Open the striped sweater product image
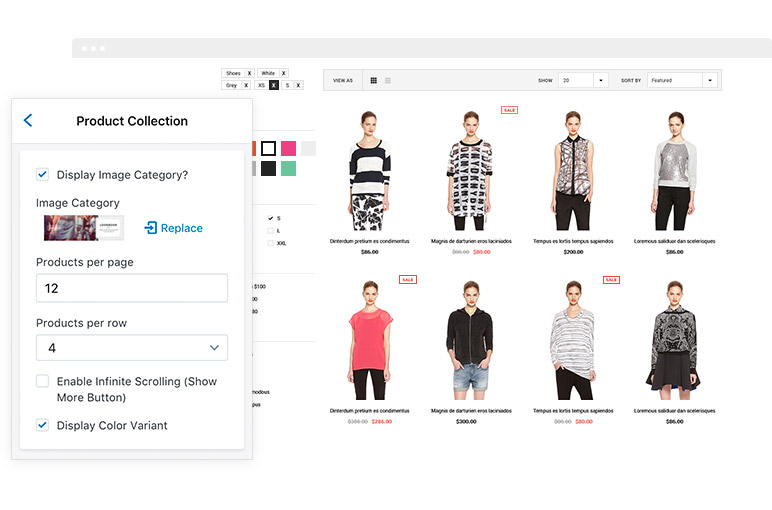The image size is (772, 510). coord(370,170)
